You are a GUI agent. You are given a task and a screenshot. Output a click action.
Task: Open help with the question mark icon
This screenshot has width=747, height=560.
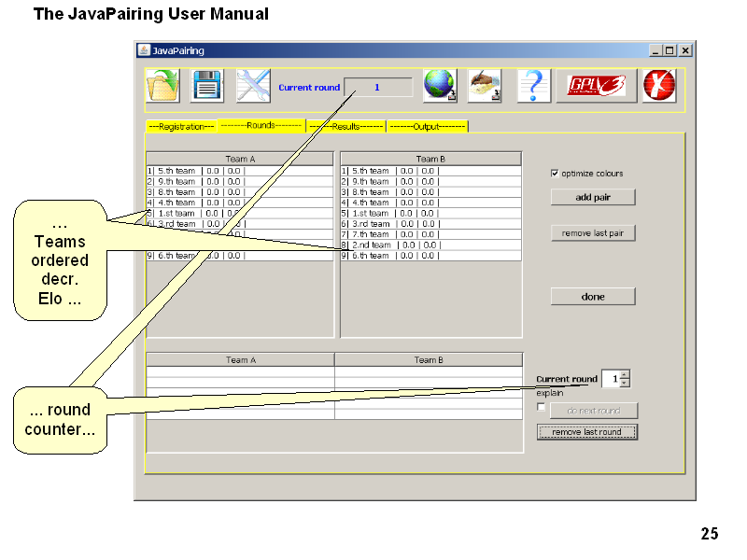(532, 86)
